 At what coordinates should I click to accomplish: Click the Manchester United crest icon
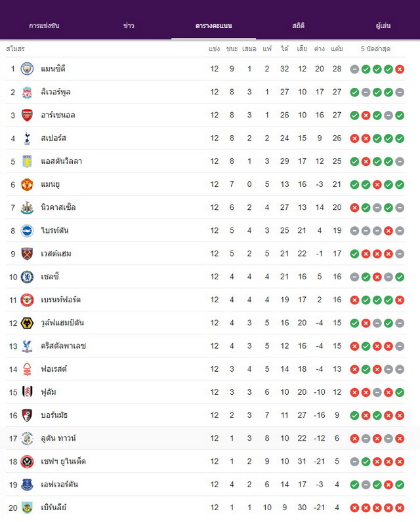pos(27,184)
